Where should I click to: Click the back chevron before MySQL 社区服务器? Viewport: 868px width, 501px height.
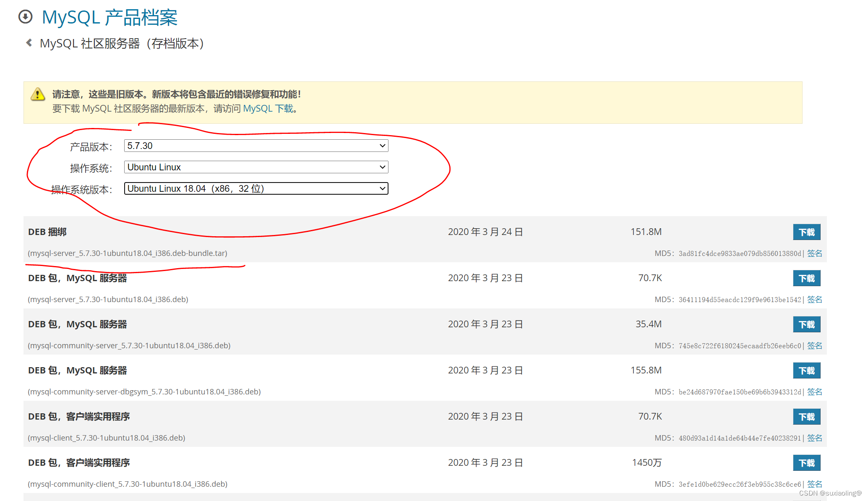click(29, 43)
